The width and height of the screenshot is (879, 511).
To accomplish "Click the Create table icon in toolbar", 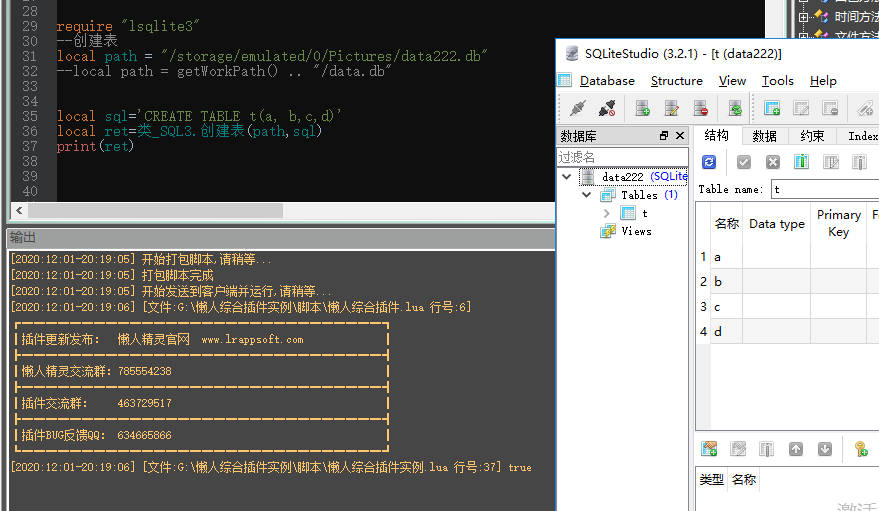I will pyautogui.click(x=772, y=108).
